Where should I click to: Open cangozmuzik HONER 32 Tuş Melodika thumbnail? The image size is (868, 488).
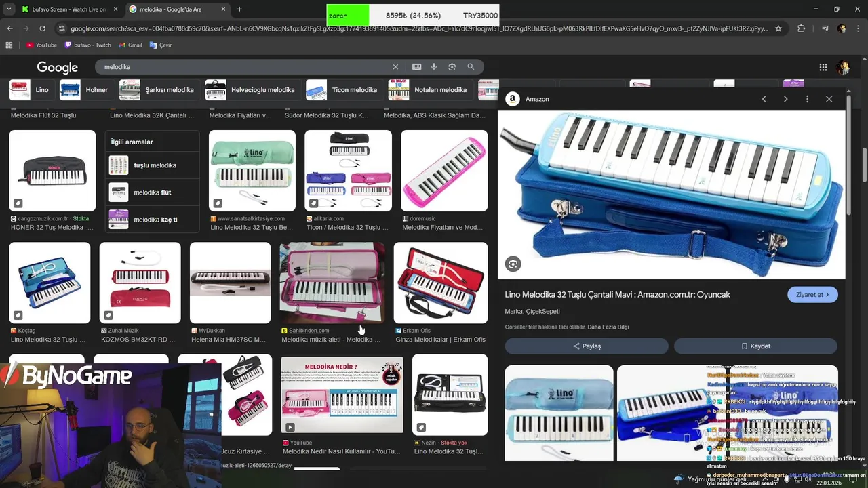coord(52,171)
